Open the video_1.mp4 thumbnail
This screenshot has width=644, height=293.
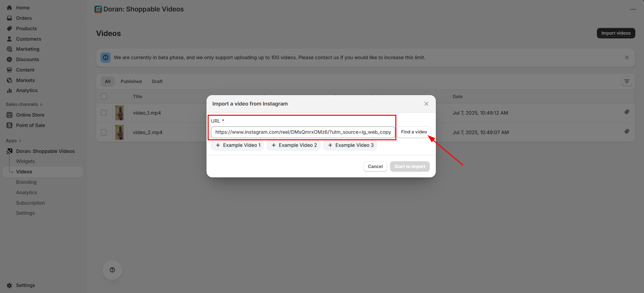point(119,113)
